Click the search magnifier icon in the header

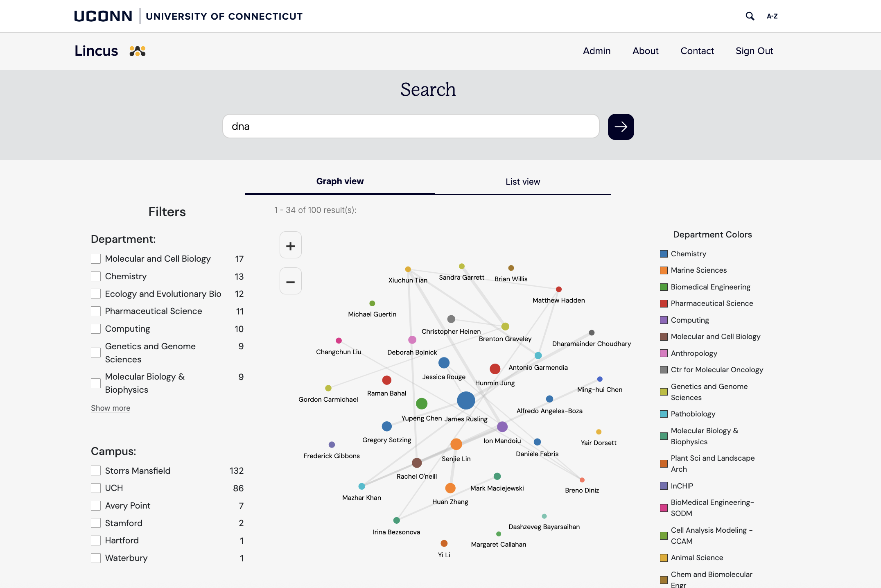pyautogui.click(x=750, y=16)
